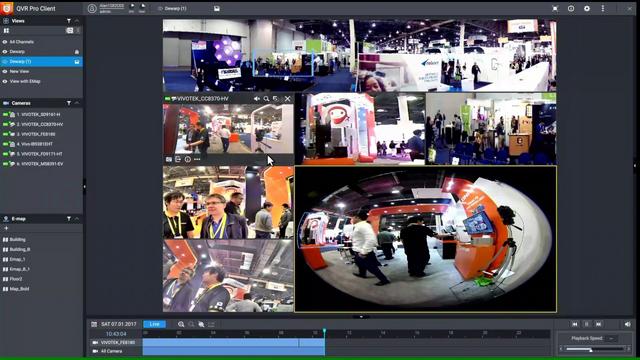Show camera info on tile bottom toolbar
The height and width of the screenshot is (360, 640).
187,159
